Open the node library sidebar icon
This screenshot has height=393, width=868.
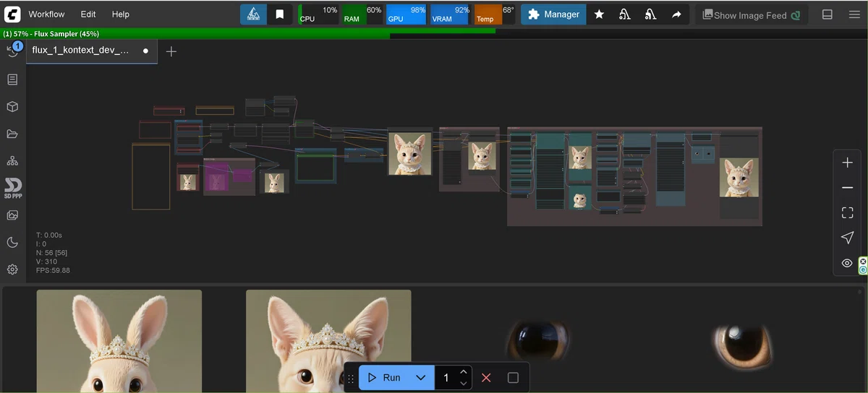[x=12, y=79]
